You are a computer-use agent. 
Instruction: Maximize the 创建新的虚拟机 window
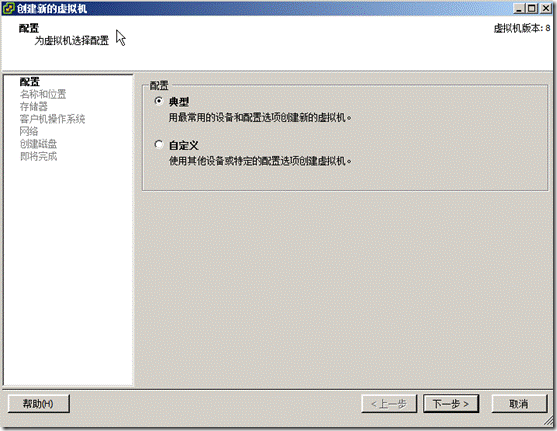click(532, 8)
